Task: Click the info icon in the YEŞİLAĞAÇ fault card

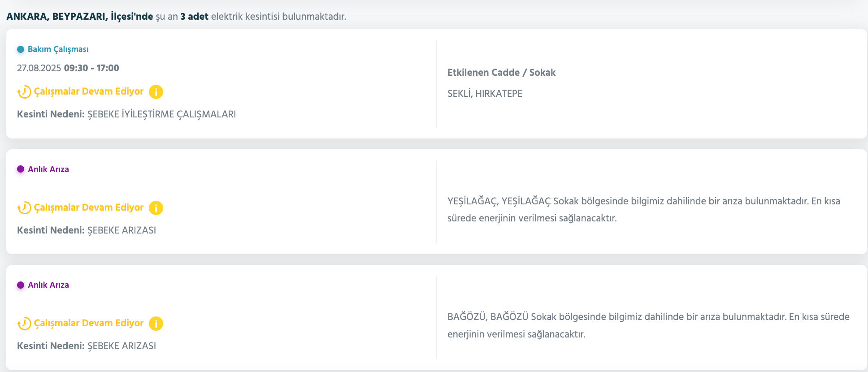Action: pyautogui.click(x=156, y=208)
